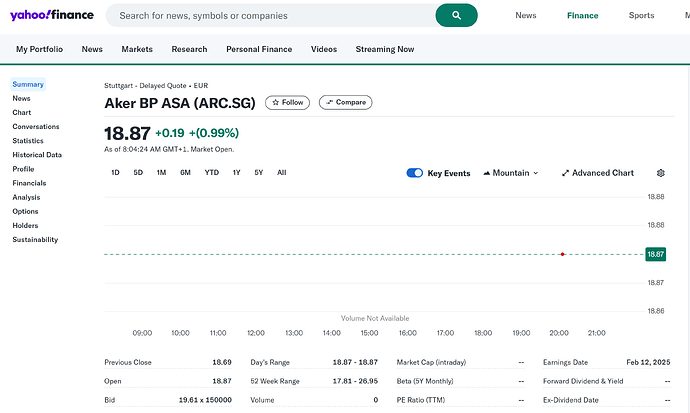690x413 pixels.
Task: Open Profile in the left sidebar
Action: point(23,169)
